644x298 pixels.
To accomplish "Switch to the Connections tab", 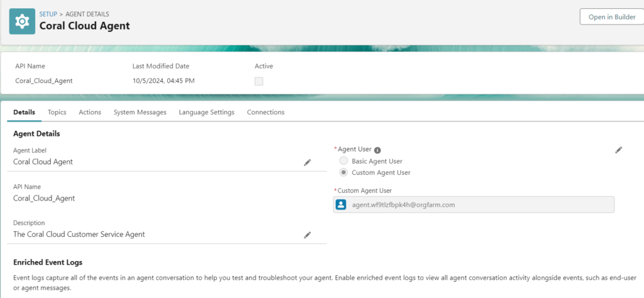I will coord(266,112).
